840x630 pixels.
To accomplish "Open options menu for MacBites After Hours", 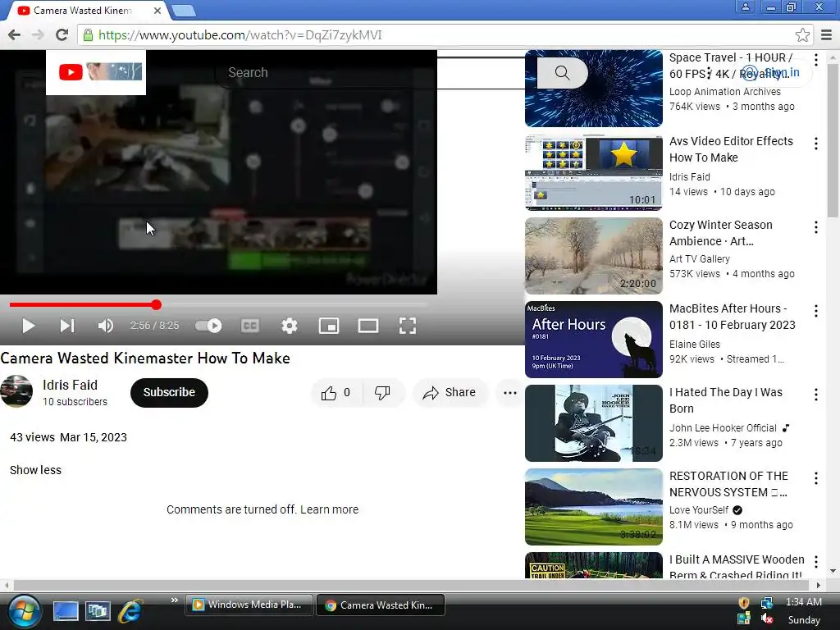I will coord(816,311).
